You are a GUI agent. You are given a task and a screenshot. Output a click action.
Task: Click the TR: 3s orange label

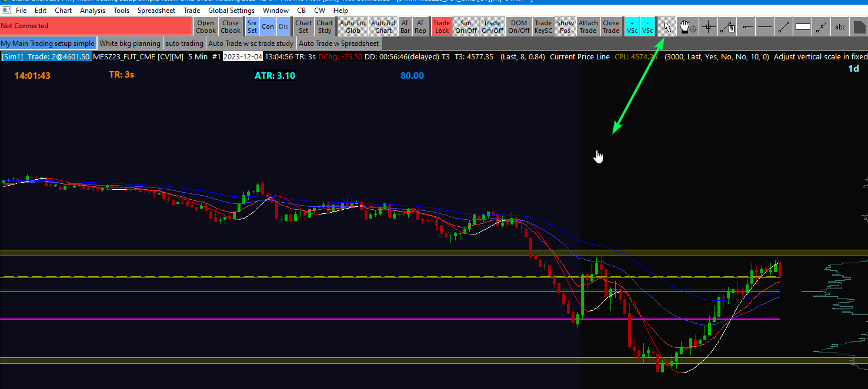[122, 75]
